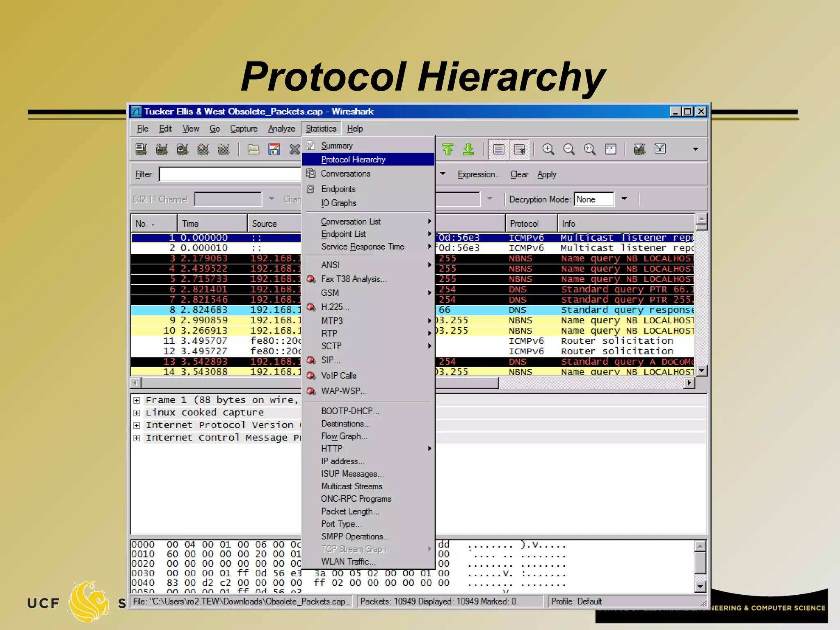Click the zoom 1:1 normal size icon
Screen dimensions: 840x630
(590, 149)
